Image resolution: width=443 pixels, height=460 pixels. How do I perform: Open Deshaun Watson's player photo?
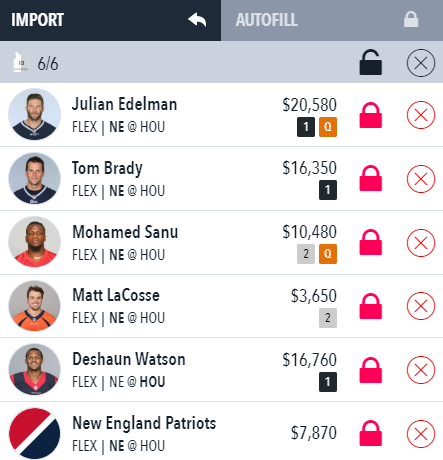pyautogui.click(x=34, y=370)
